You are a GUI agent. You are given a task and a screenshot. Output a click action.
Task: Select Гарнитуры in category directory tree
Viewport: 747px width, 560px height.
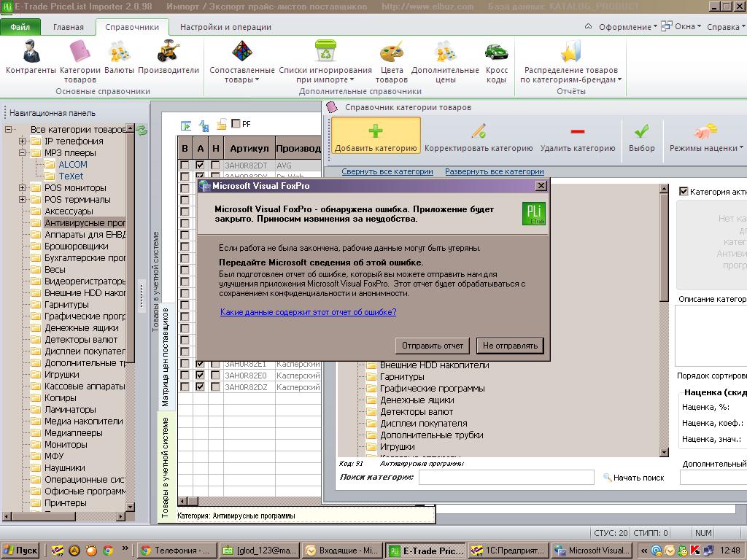pos(402,377)
